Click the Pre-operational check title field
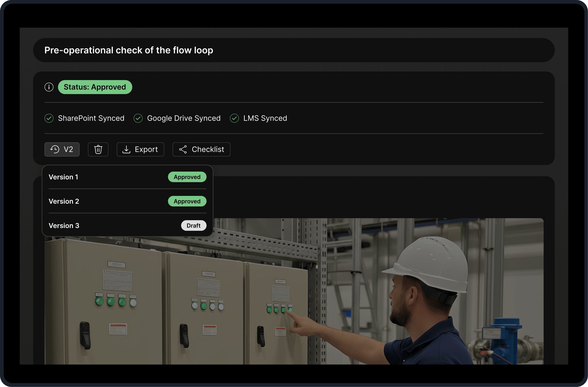The image size is (588, 387). [294, 50]
